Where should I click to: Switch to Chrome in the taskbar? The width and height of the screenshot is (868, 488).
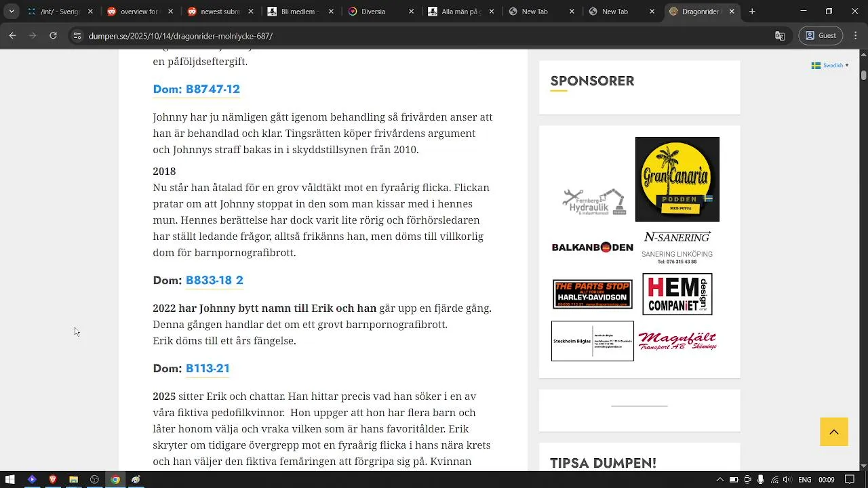[x=115, y=480]
